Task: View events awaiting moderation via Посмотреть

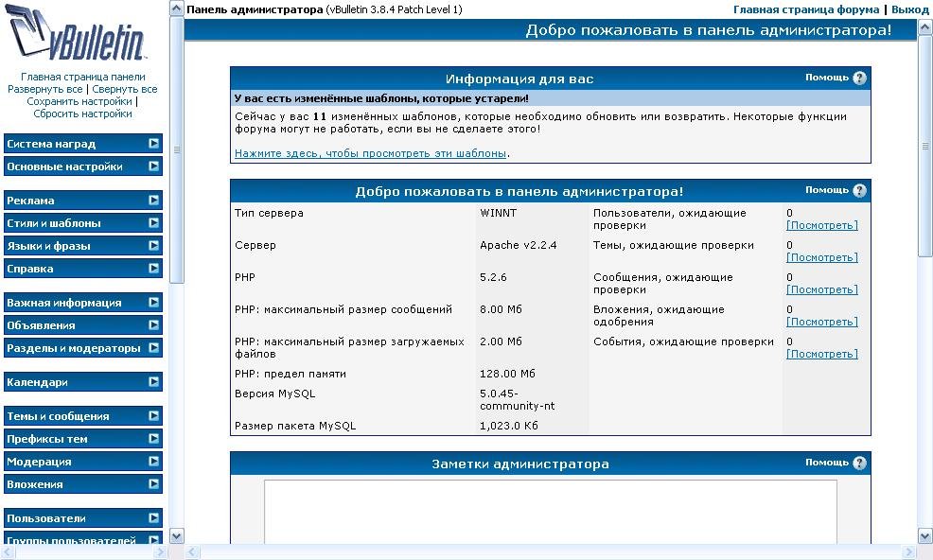Action: pos(822,354)
